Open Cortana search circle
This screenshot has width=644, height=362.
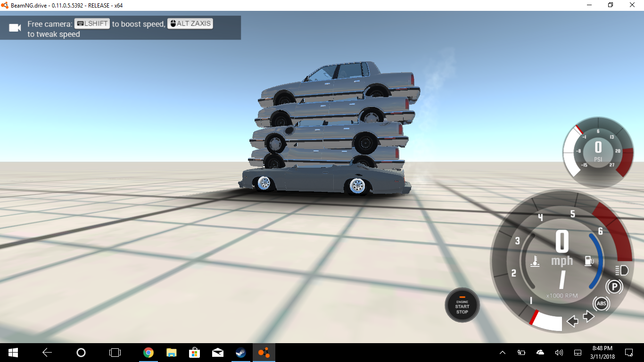coord(81,353)
